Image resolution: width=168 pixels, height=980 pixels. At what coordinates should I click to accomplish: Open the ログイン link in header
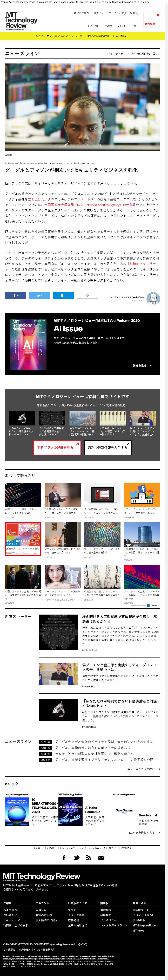[x=99, y=13]
